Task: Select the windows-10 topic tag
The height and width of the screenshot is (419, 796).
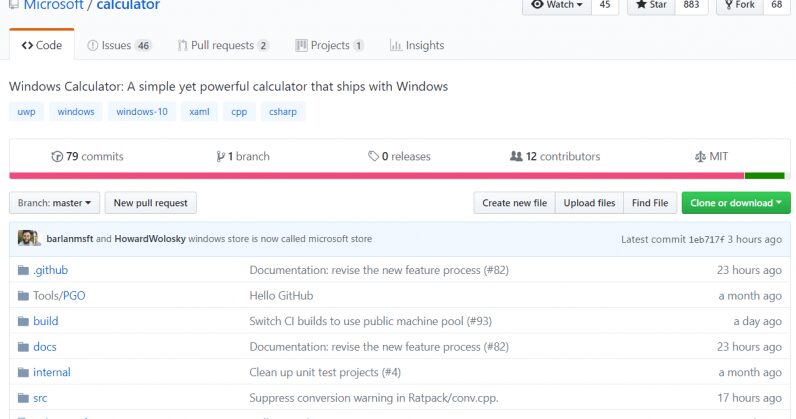Action: pyautogui.click(x=142, y=112)
